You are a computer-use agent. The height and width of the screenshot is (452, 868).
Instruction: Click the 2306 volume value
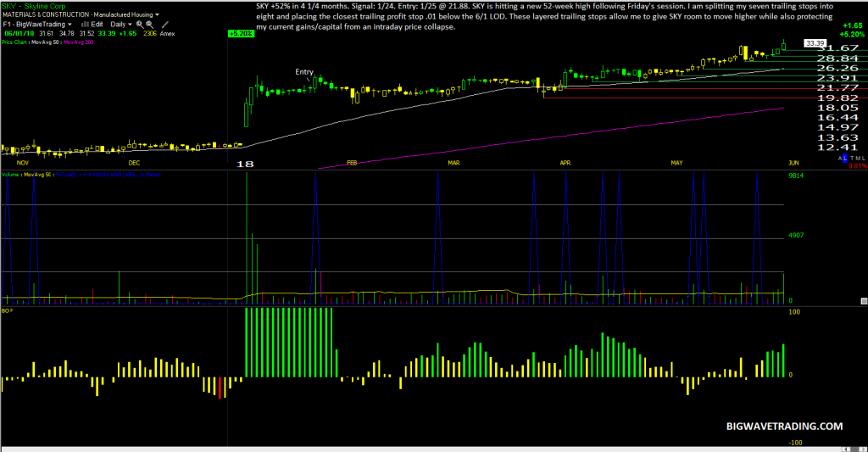150,34
